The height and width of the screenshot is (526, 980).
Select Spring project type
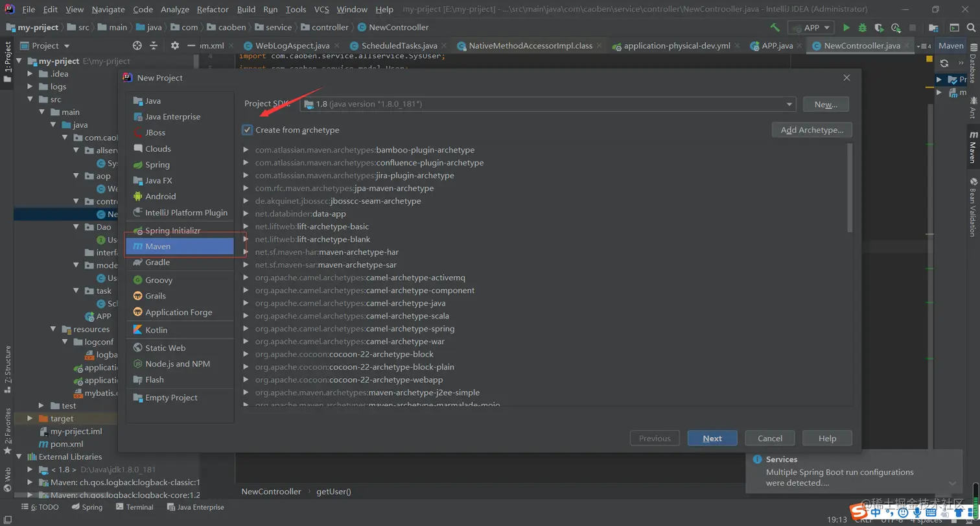180,165
